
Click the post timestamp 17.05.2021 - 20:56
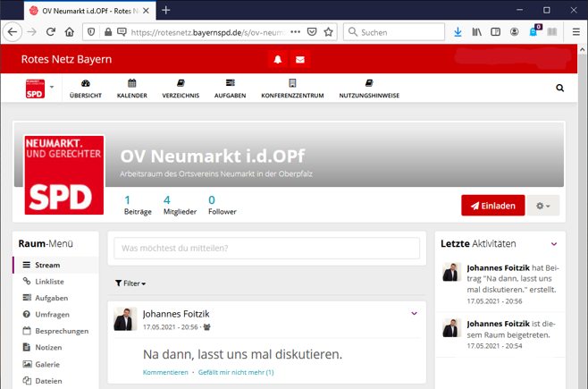tap(171, 327)
